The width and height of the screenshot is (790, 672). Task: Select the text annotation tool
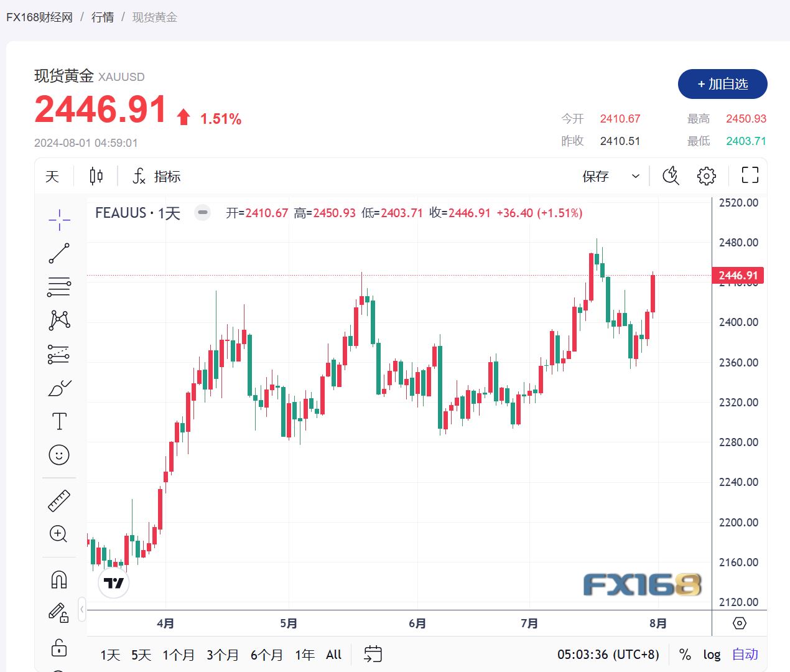pos(60,421)
